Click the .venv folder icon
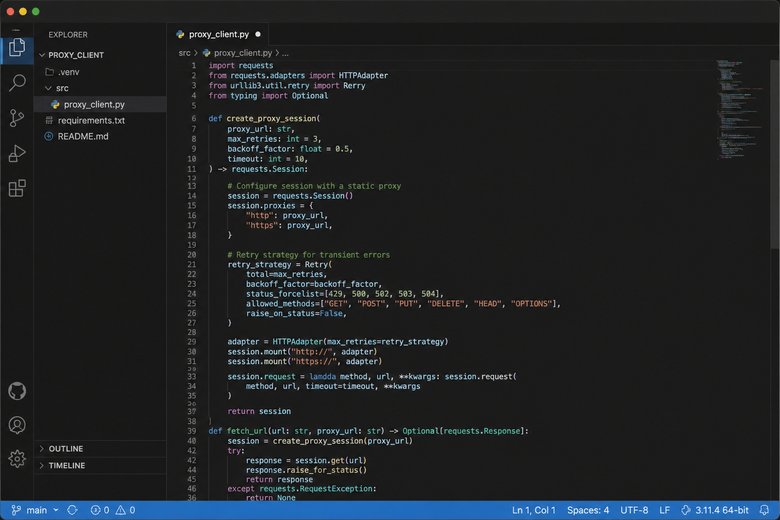Image resolution: width=780 pixels, height=520 pixels. [x=50, y=72]
